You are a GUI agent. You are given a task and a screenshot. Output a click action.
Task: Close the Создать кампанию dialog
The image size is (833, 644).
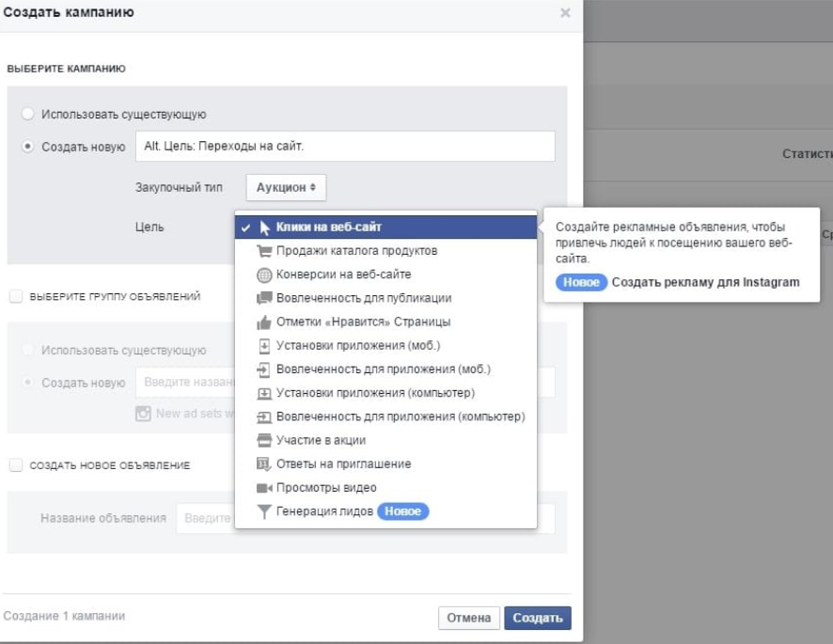[565, 13]
